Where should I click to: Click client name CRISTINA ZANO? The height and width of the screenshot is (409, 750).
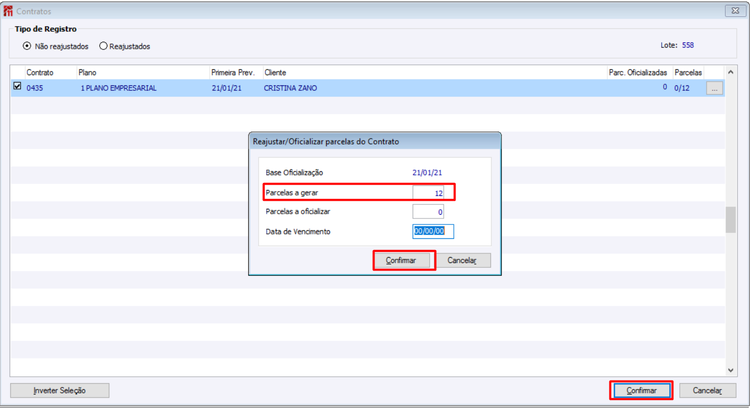[290, 88]
